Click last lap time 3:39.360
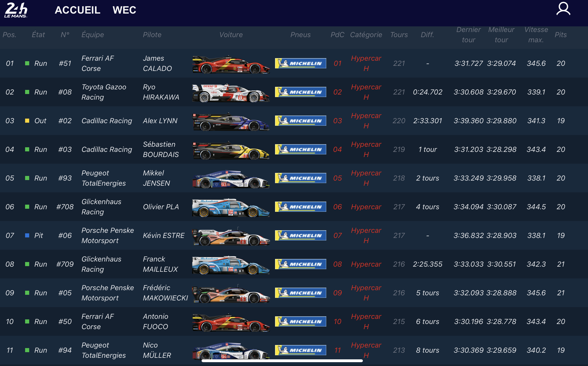The height and width of the screenshot is (366, 588). [x=468, y=121]
